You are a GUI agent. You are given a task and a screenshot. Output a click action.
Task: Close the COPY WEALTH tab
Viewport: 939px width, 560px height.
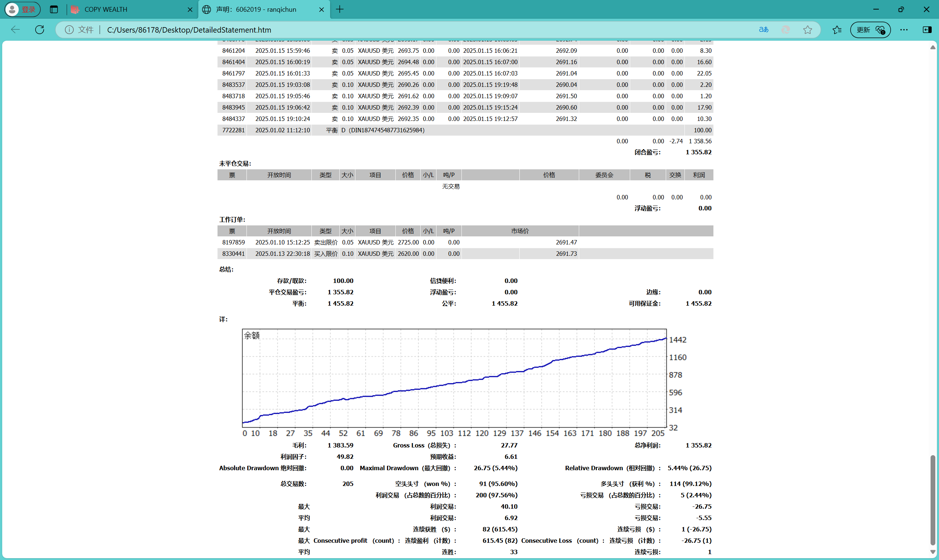pyautogui.click(x=190, y=10)
